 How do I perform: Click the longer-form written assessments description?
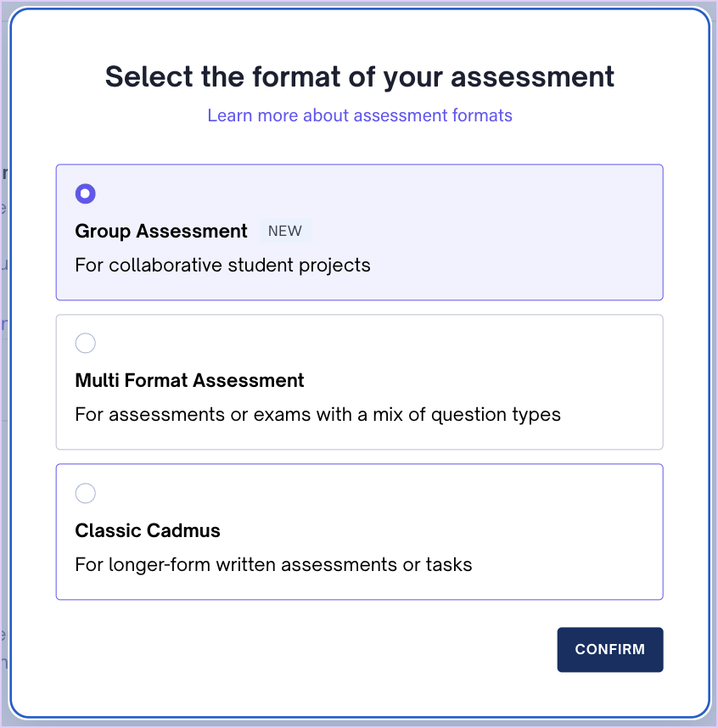[273, 564]
